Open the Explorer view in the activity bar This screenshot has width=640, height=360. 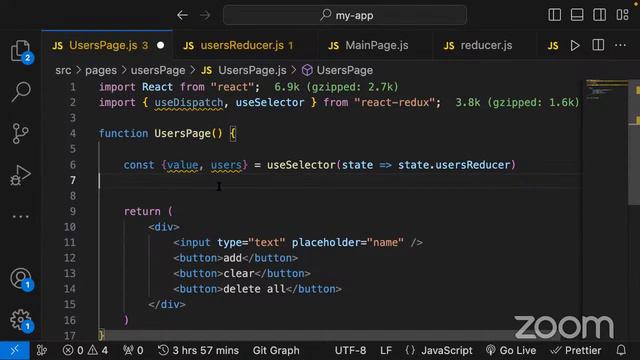[x=20, y=51]
